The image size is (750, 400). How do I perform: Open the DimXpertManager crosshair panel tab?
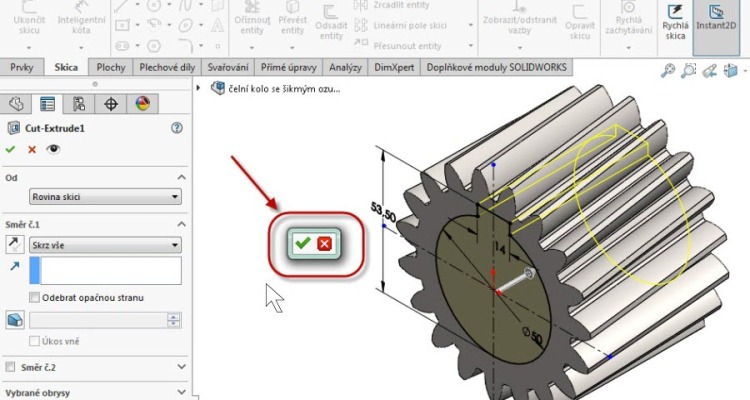[x=111, y=104]
